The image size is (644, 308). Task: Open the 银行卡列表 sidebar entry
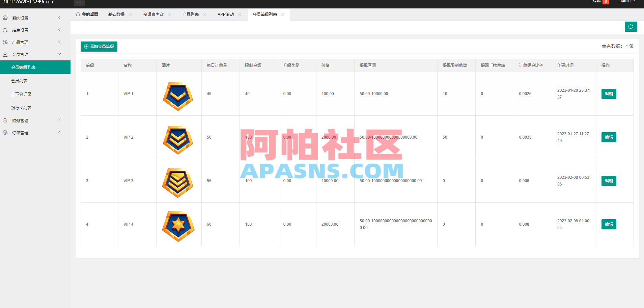coord(21,107)
